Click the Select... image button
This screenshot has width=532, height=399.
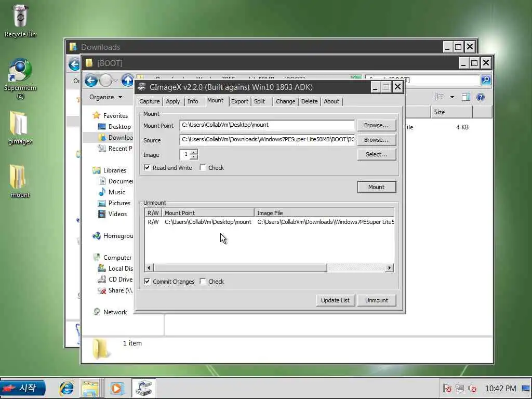376,154
